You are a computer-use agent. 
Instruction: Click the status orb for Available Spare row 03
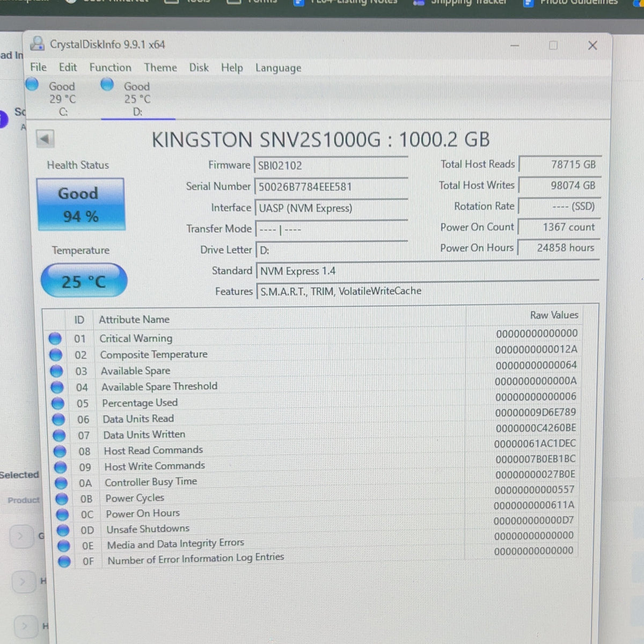point(56,371)
